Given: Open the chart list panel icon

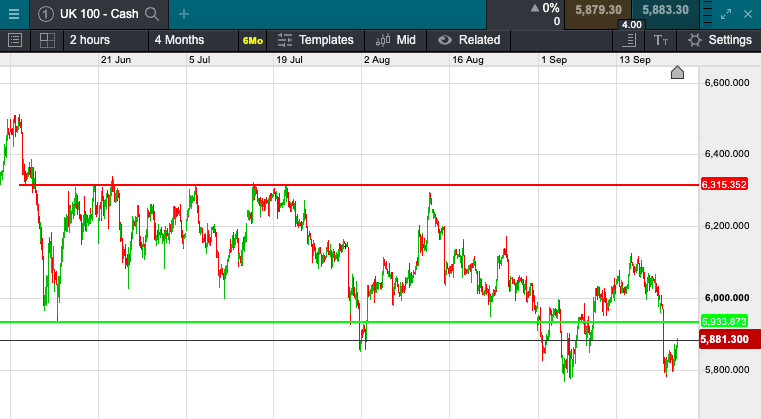Looking at the screenshot, I should 15,40.
